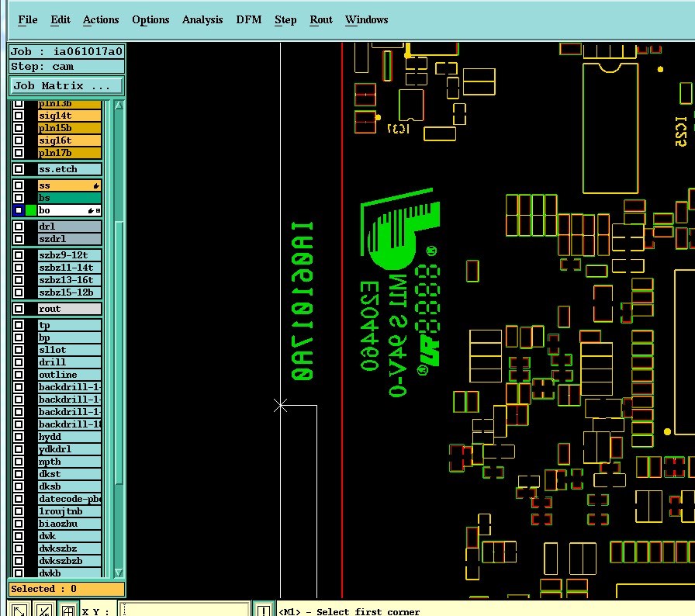The image size is (695, 616).
Task: Select the dksb layer name
Action: (70, 486)
